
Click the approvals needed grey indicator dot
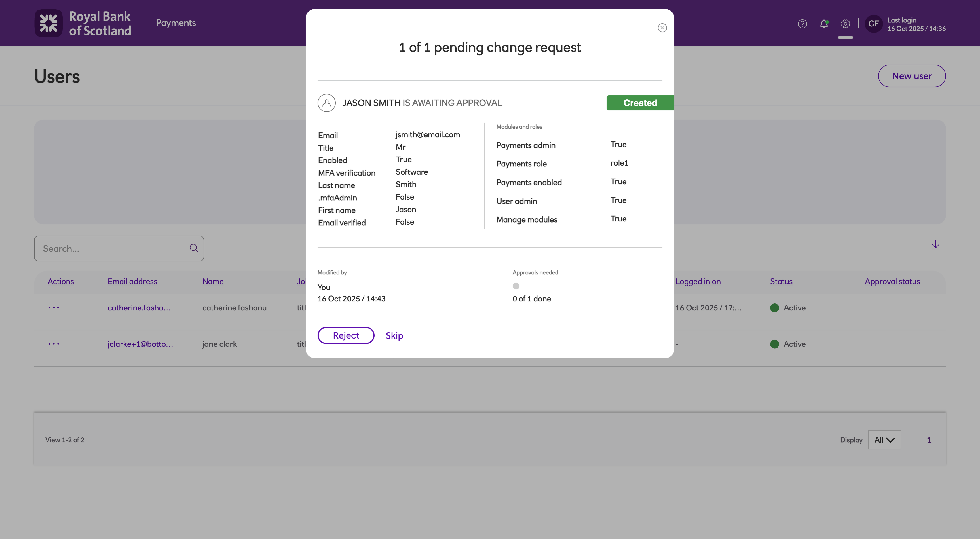click(516, 286)
